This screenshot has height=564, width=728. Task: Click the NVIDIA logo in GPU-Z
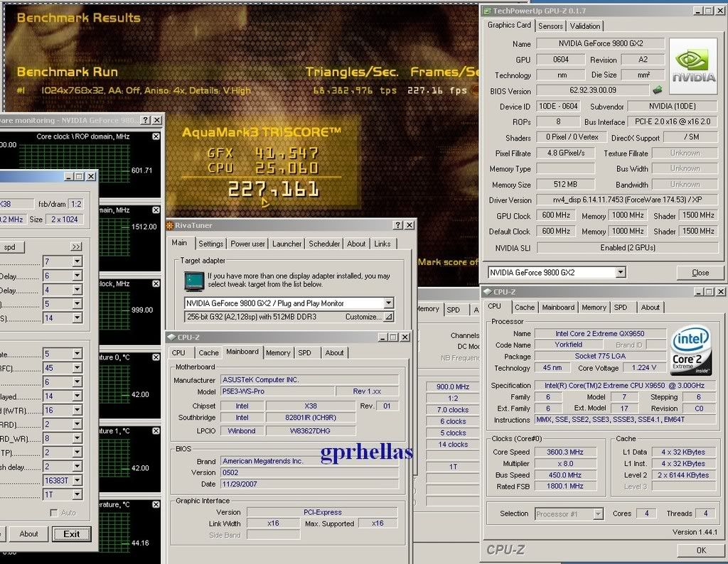(693, 67)
